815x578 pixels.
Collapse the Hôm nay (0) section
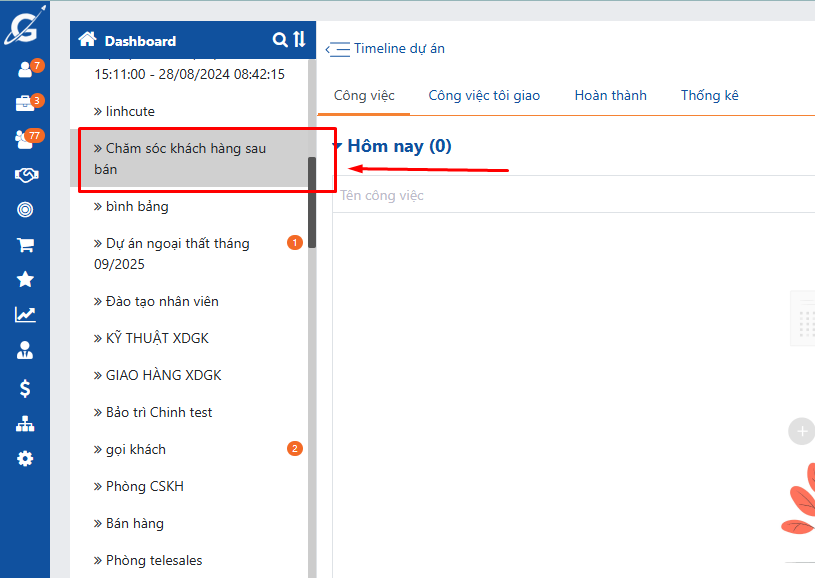(x=338, y=147)
